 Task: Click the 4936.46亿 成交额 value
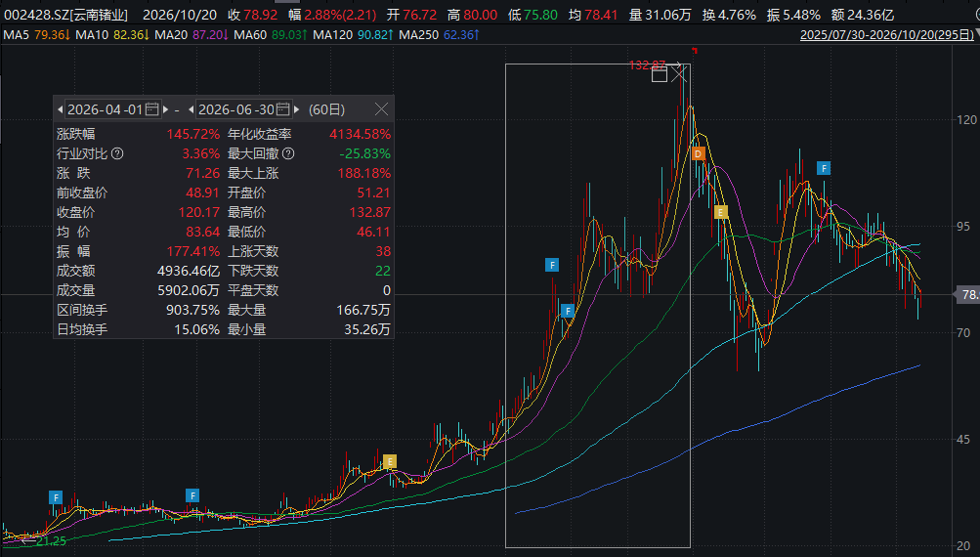(189, 271)
